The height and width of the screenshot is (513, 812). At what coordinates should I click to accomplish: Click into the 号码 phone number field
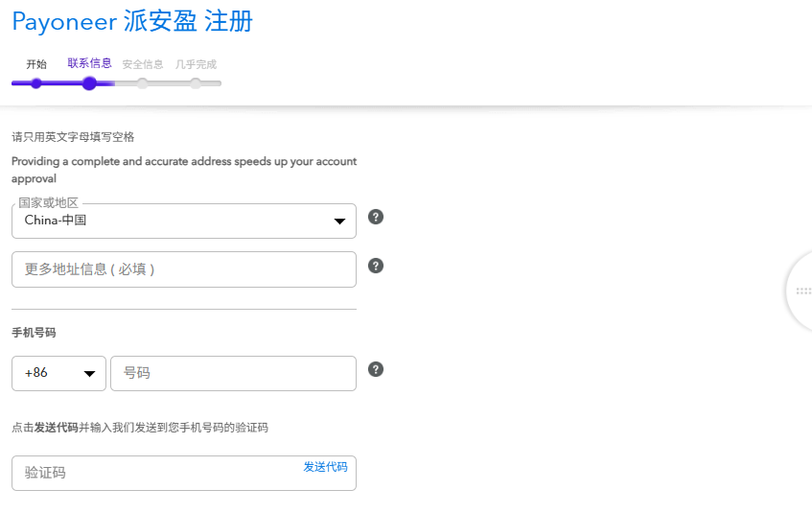point(233,373)
